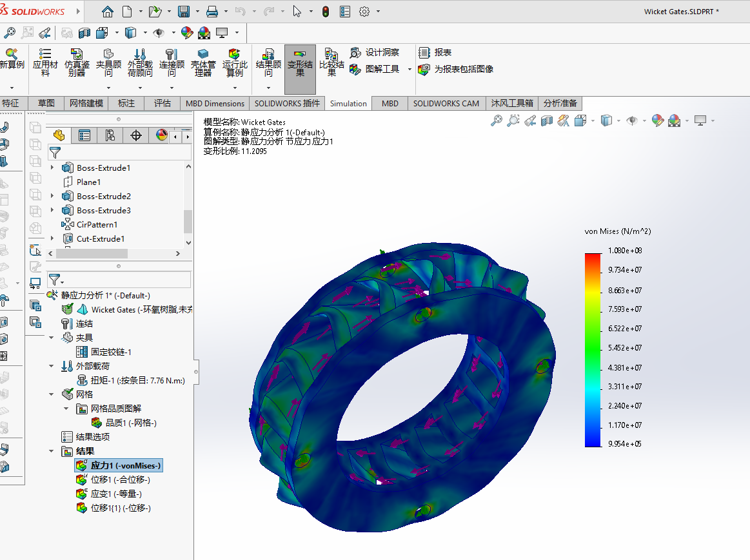Click the Save icon

pyautogui.click(x=184, y=12)
